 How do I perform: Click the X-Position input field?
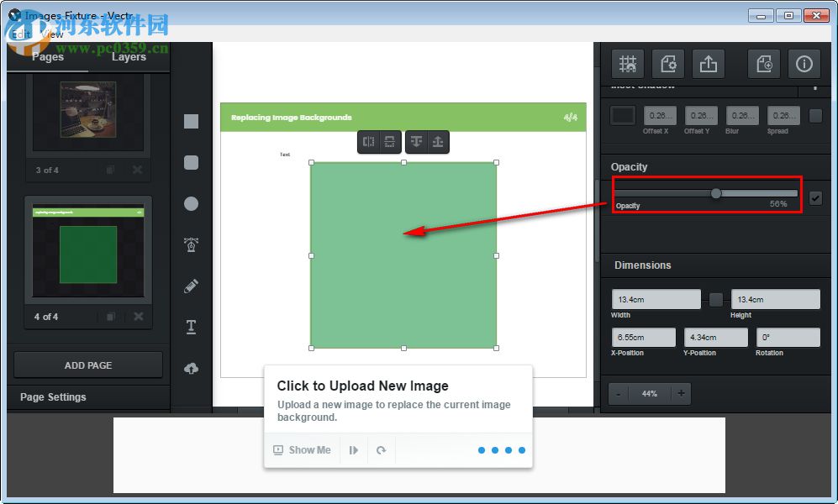pyautogui.click(x=644, y=338)
